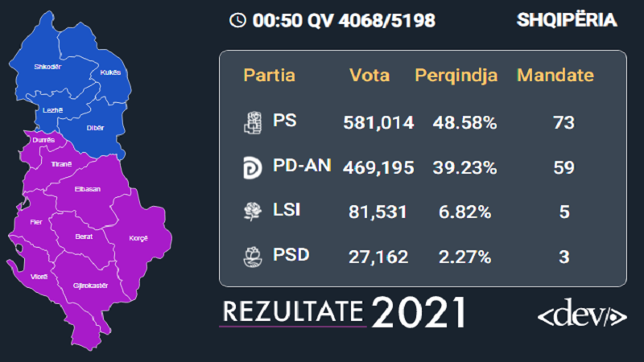Image resolution: width=644 pixels, height=362 pixels.
Task: Click the dev logo in the corner
Action: tap(582, 314)
